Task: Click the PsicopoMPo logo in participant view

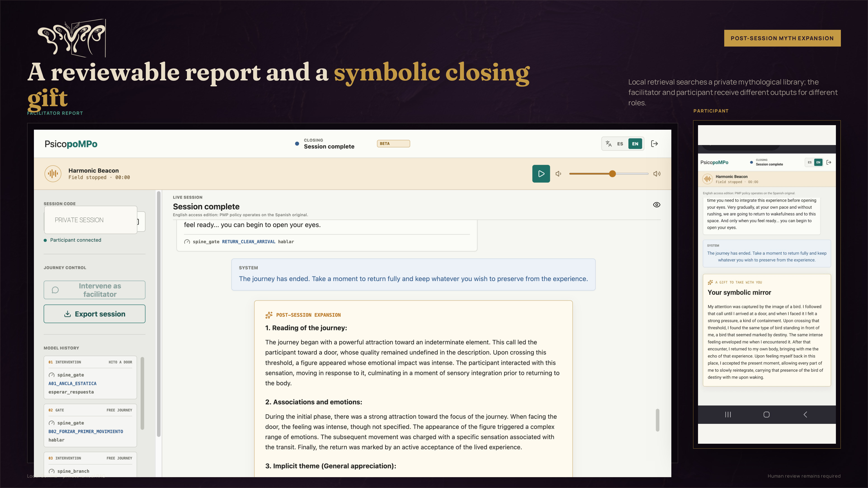Action: coord(714,162)
